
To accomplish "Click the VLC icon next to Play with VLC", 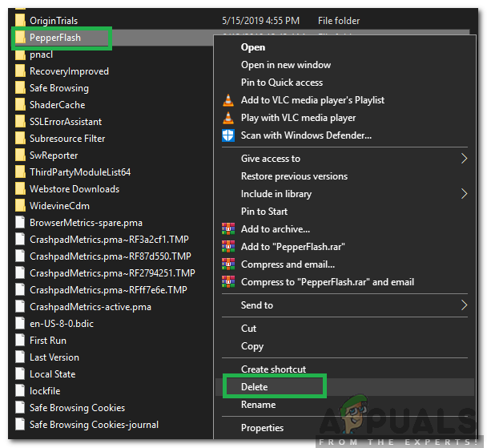I will click(x=227, y=118).
